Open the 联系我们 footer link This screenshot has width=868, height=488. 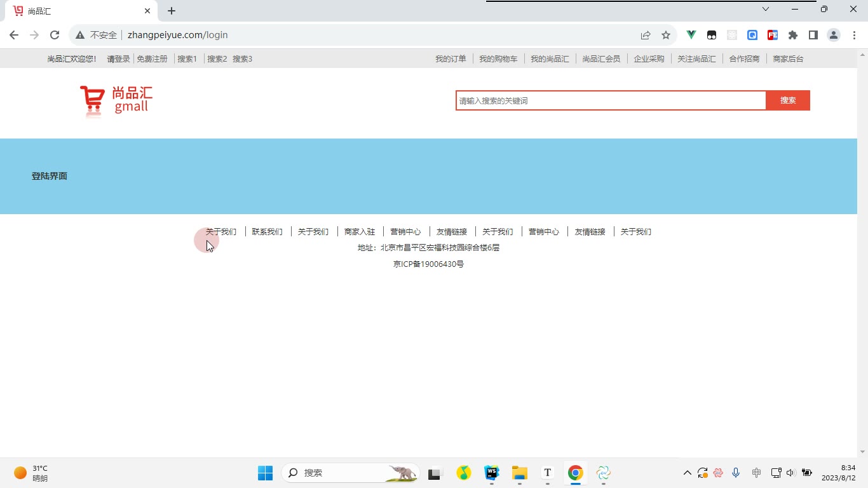click(267, 232)
